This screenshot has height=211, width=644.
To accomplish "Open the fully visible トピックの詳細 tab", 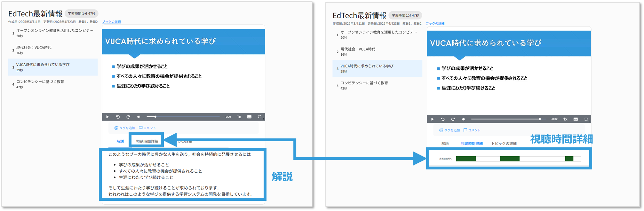I will (504, 144).
